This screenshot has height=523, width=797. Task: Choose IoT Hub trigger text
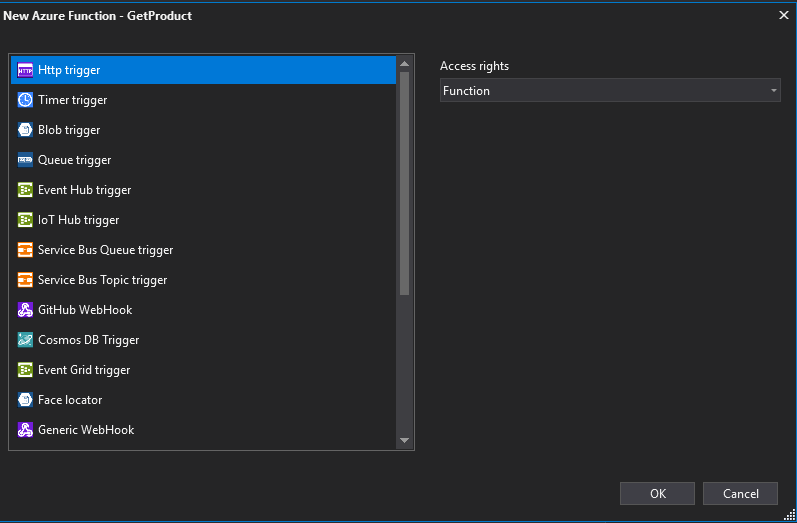[79, 220]
